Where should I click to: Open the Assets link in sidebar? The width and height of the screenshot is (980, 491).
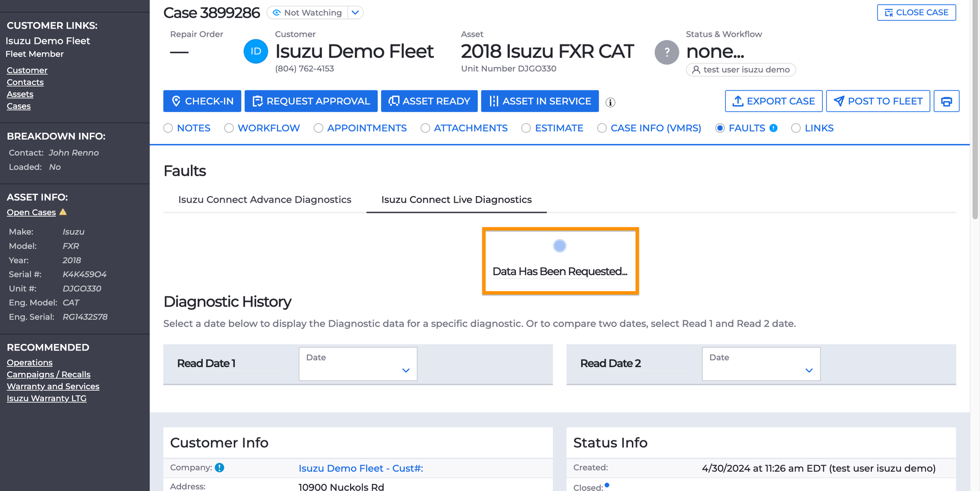click(20, 94)
